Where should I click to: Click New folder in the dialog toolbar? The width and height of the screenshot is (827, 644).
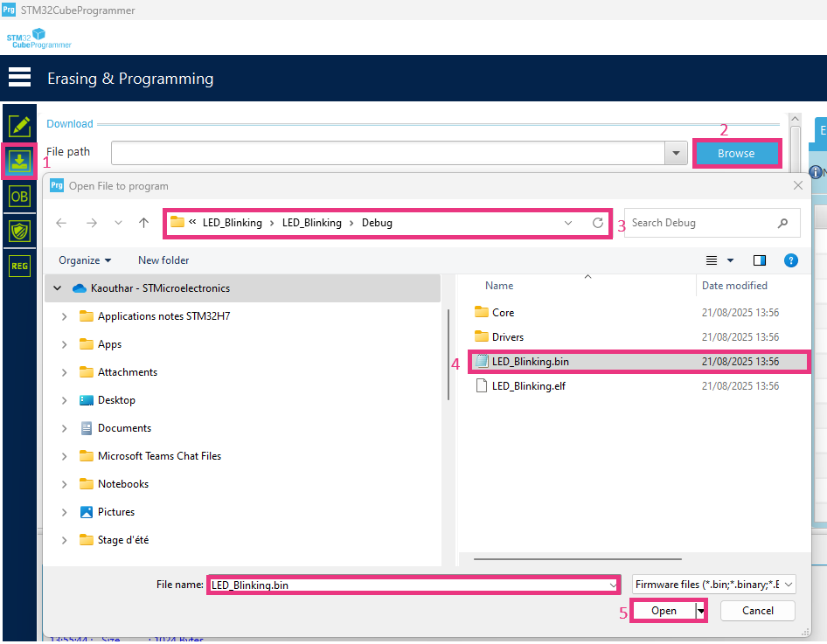[x=163, y=260]
